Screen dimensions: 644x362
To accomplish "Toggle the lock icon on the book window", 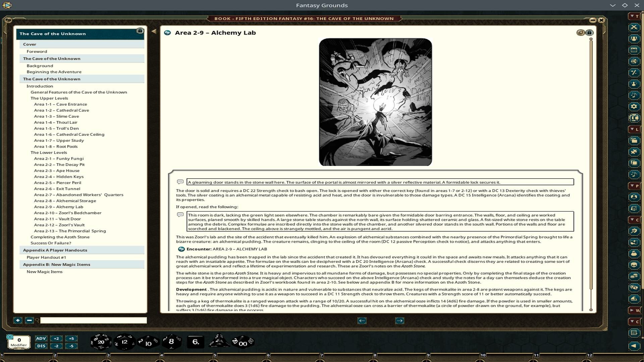I will (x=589, y=33).
